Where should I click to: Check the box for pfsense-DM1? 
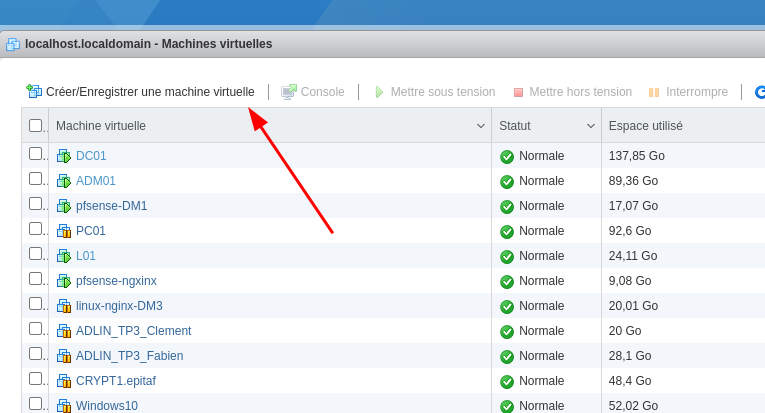coord(36,204)
